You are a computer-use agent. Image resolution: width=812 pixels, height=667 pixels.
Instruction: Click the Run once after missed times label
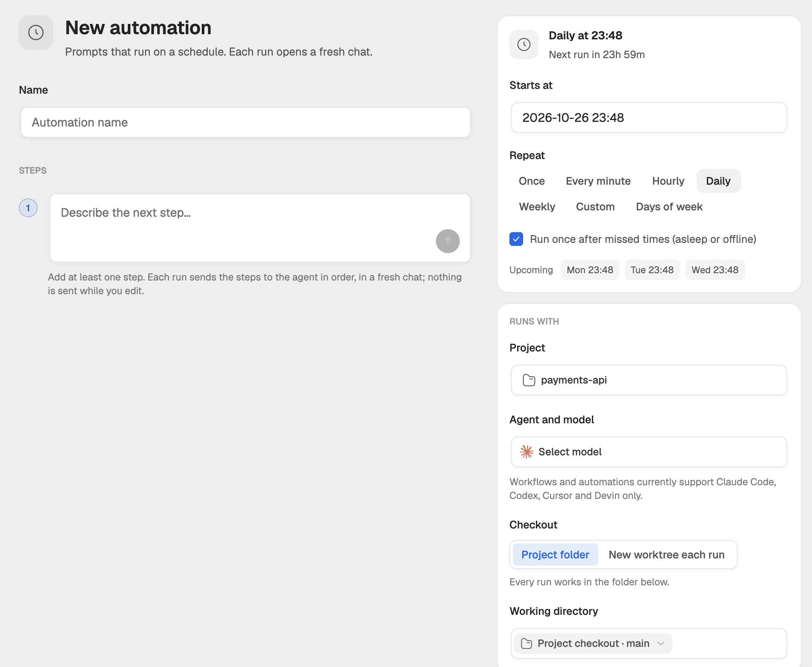(x=643, y=239)
